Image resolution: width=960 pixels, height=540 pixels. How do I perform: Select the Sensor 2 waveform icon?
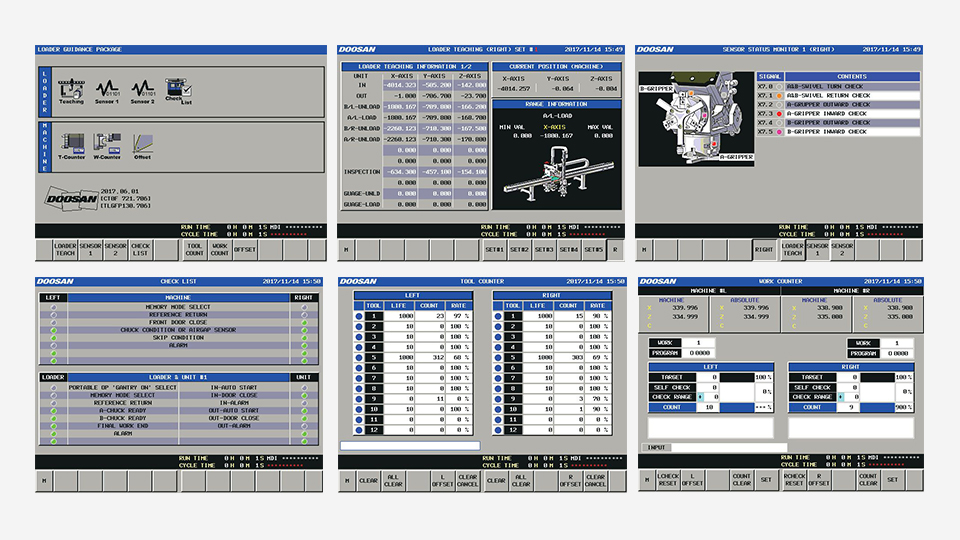pos(142,91)
